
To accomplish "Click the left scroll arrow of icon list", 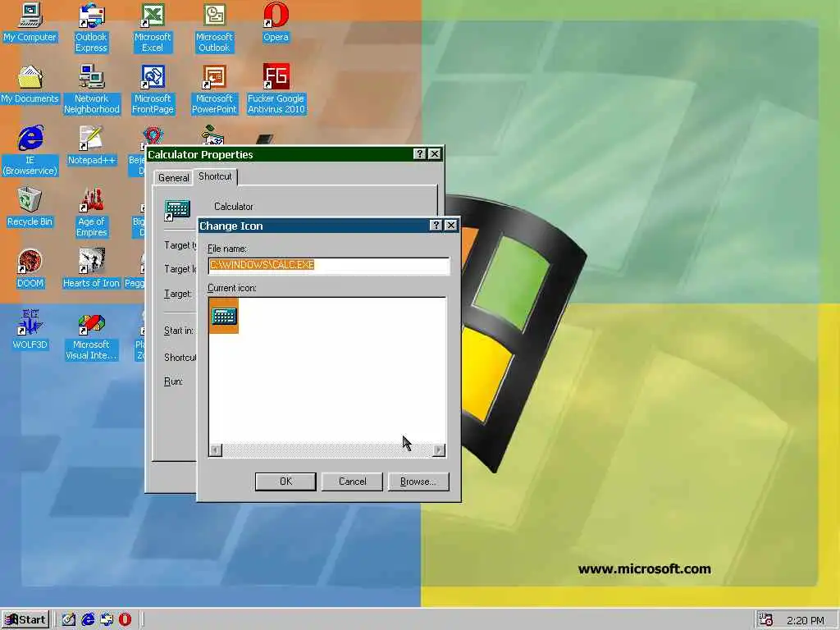I will coord(216,450).
